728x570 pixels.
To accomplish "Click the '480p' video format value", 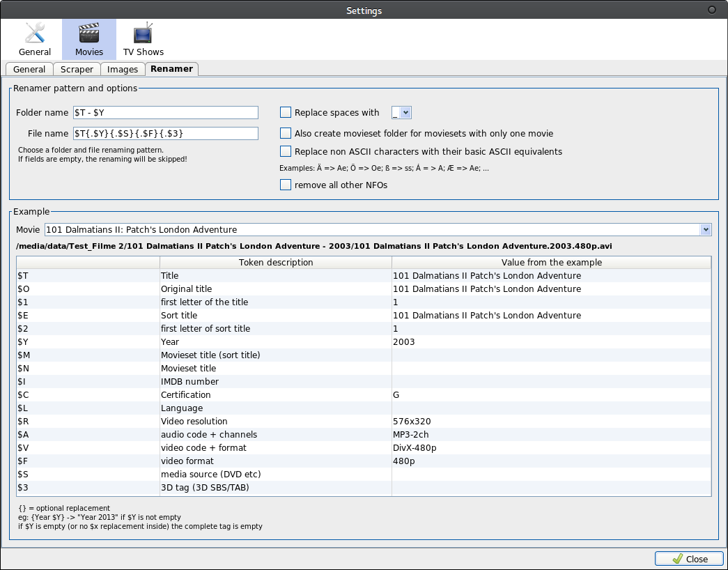I will (552, 461).
